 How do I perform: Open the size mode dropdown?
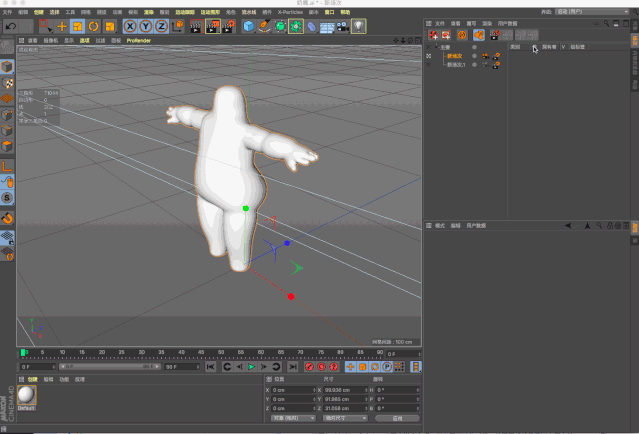point(345,418)
